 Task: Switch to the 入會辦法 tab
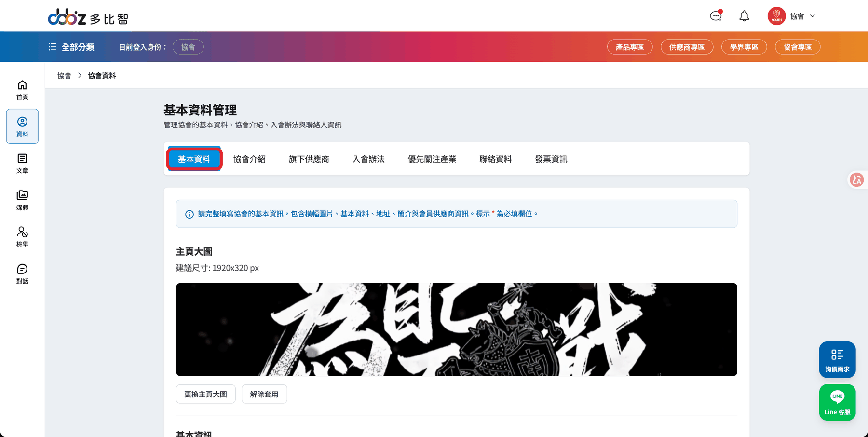(x=368, y=159)
